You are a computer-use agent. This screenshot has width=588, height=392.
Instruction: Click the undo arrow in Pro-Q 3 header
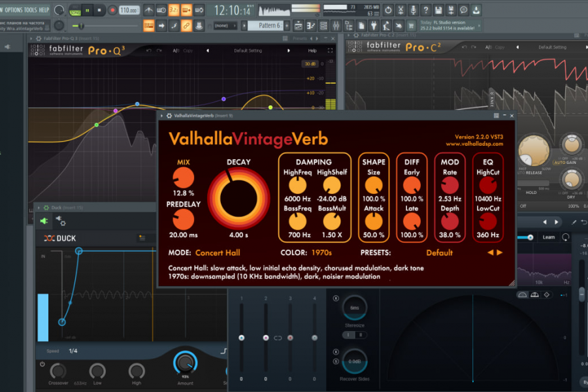click(149, 51)
